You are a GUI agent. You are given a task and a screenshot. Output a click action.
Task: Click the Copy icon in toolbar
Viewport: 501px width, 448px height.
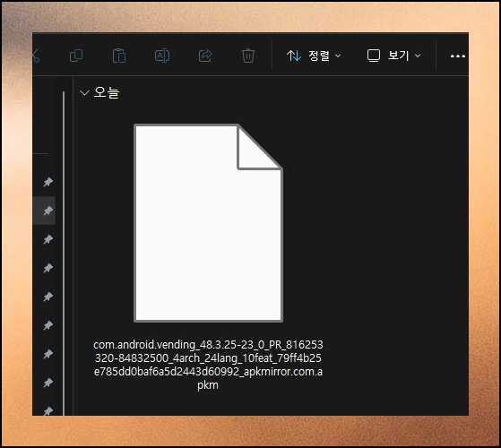[76, 56]
